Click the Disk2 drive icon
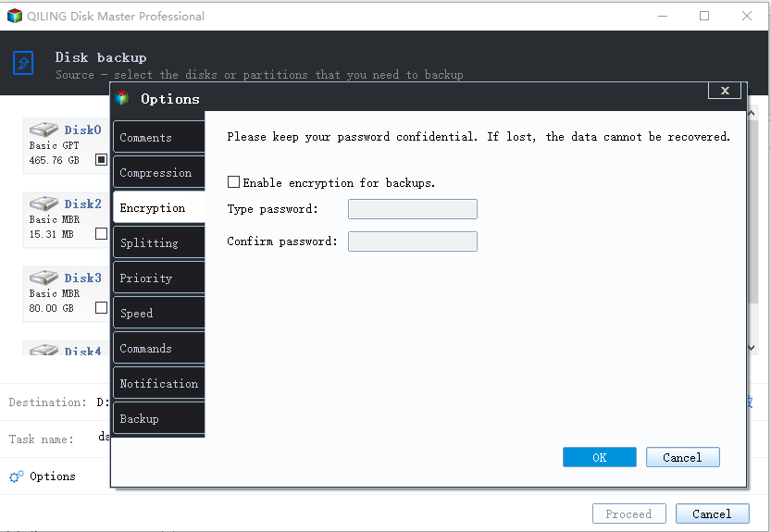Screen dimensions: 771x532 click(44, 204)
